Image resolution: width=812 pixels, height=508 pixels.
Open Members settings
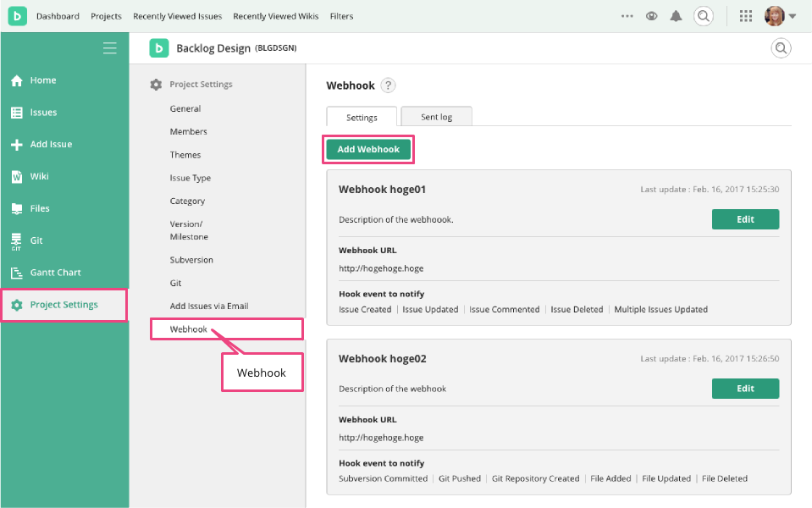click(189, 131)
